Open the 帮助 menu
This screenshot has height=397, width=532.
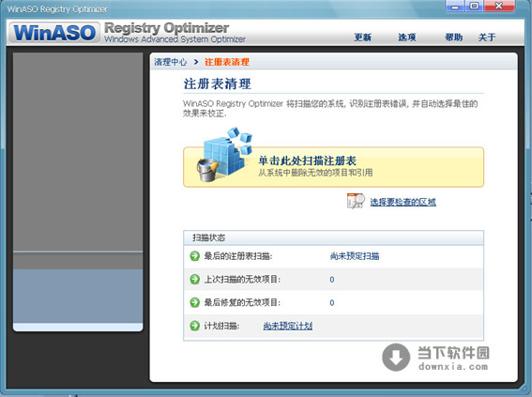[453, 37]
